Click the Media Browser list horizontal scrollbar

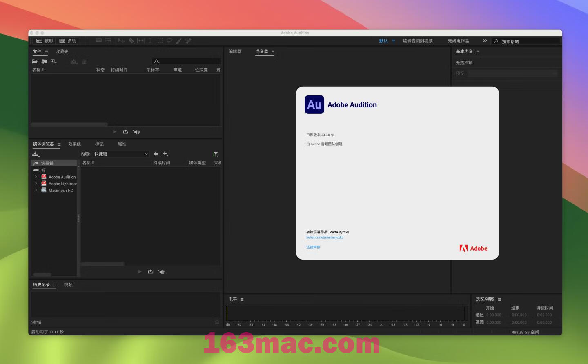point(102,264)
